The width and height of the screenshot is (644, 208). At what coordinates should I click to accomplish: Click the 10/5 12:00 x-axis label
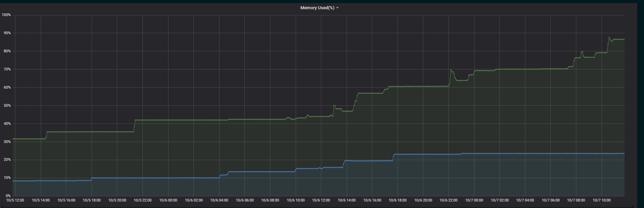(15, 200)
